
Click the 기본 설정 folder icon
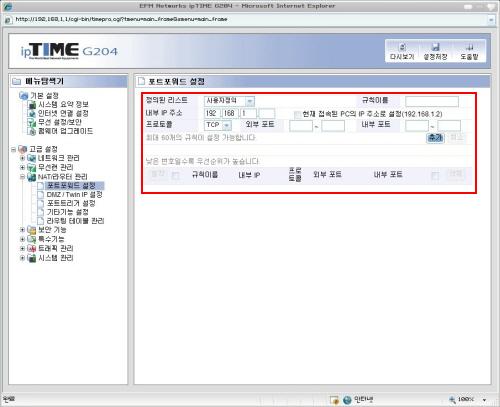tap(24, 96)
